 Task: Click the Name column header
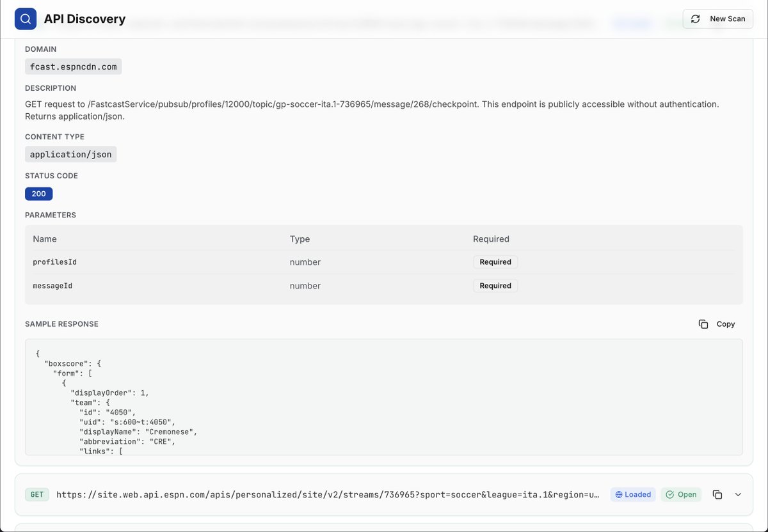click(45, 239)
